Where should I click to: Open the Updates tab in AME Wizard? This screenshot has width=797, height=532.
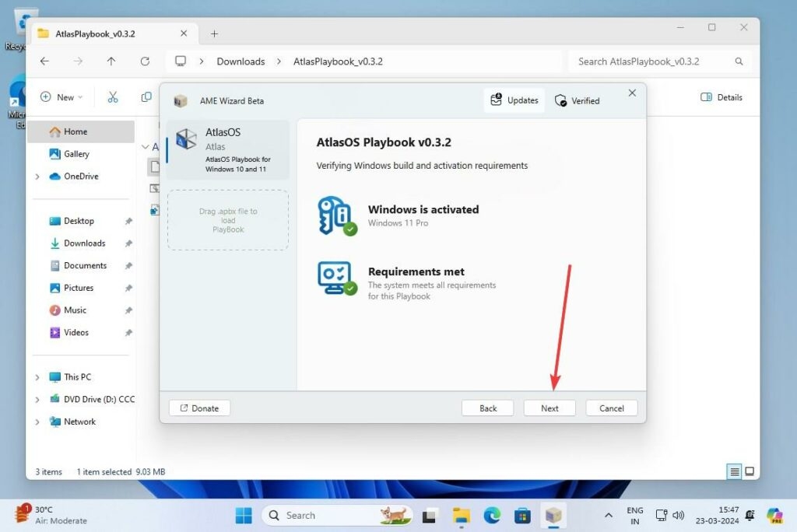pyautogui.click(x=514, y=100)
